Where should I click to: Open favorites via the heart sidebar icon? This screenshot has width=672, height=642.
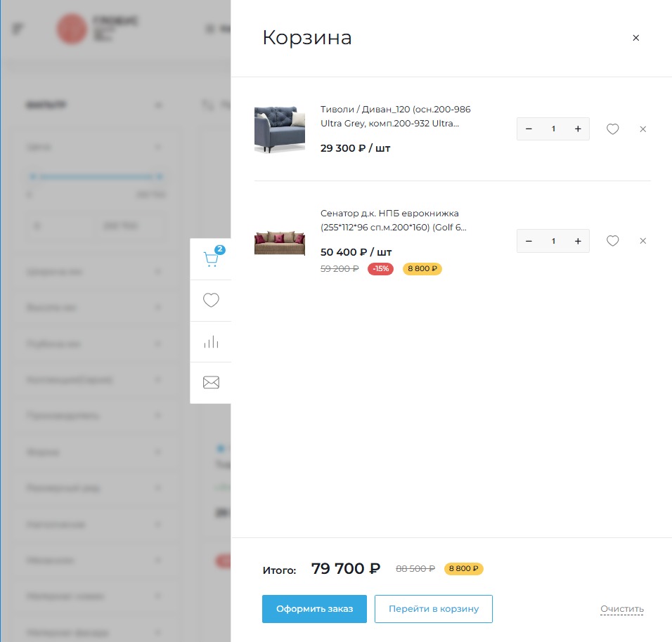[210, 300]
